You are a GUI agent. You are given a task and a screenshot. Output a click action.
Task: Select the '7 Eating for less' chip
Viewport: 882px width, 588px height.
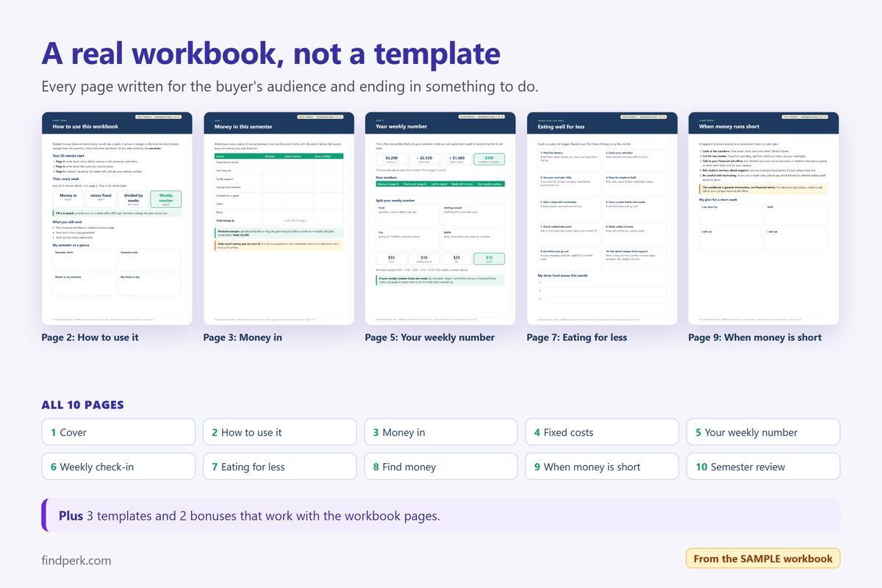click(x=280, y=467)
